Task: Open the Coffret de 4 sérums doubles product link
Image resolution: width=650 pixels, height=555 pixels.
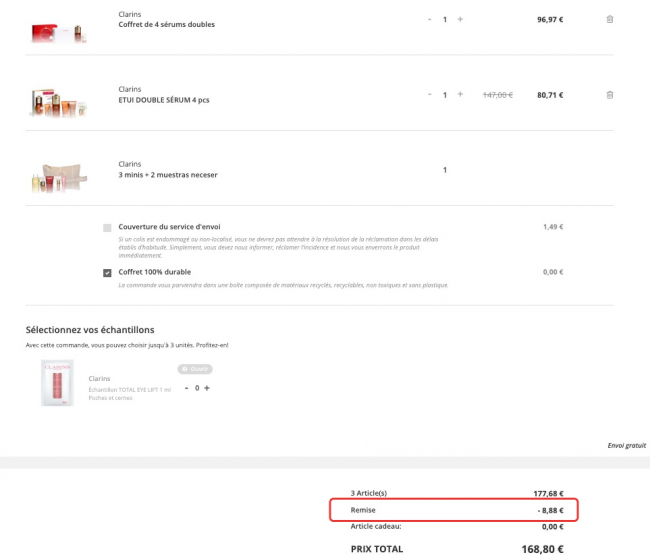Action: pos(166,25)
